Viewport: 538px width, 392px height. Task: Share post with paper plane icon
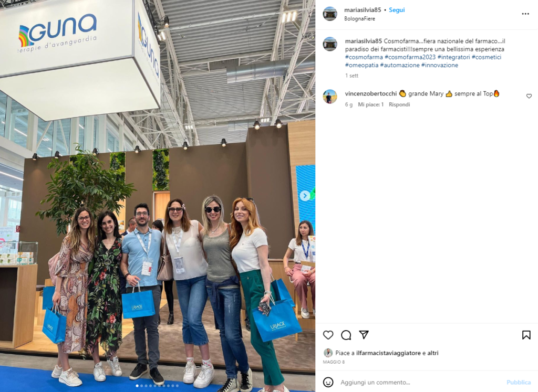[x=364, y=335]
